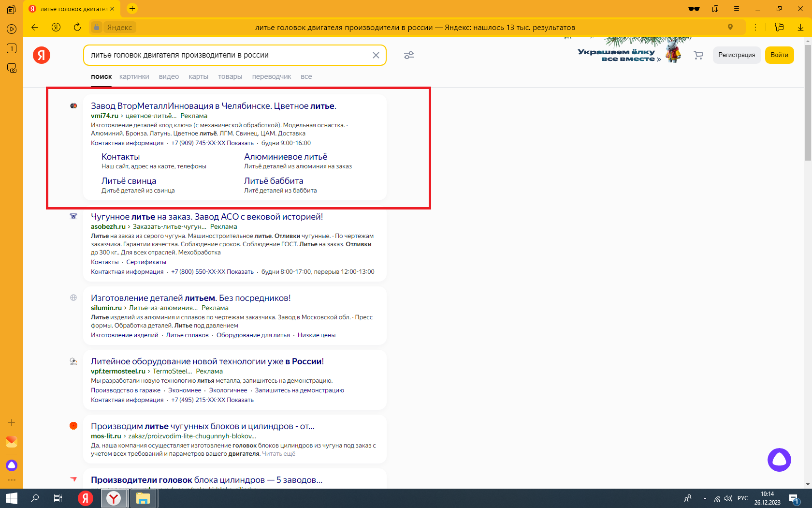812x508 pixels.
Task: Switch to the карты tab
Action: pos(199,76)
